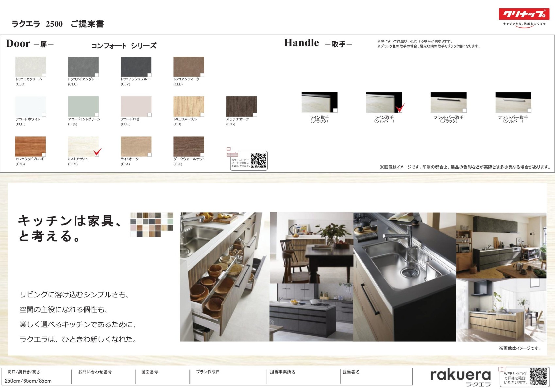
Task: Check the トッコアイアングレー (CLG) door checkbox
Action: (97, 75)
